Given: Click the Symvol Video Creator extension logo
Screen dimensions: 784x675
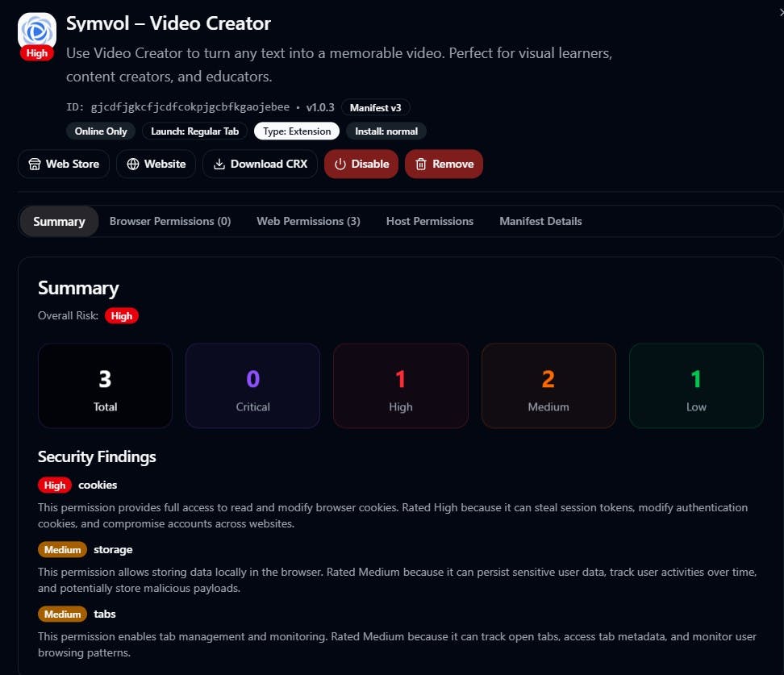Looking at the screenshot, I should [36, 31].
